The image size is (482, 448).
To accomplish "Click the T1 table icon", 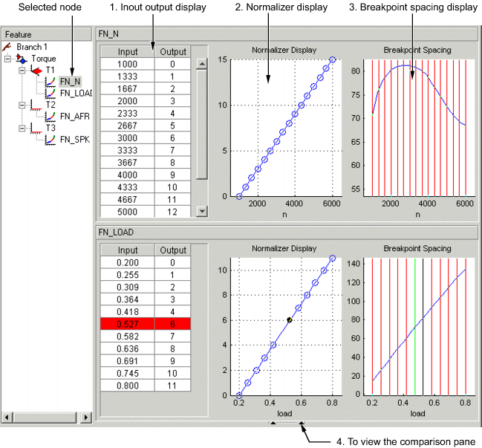I will 36,70.
